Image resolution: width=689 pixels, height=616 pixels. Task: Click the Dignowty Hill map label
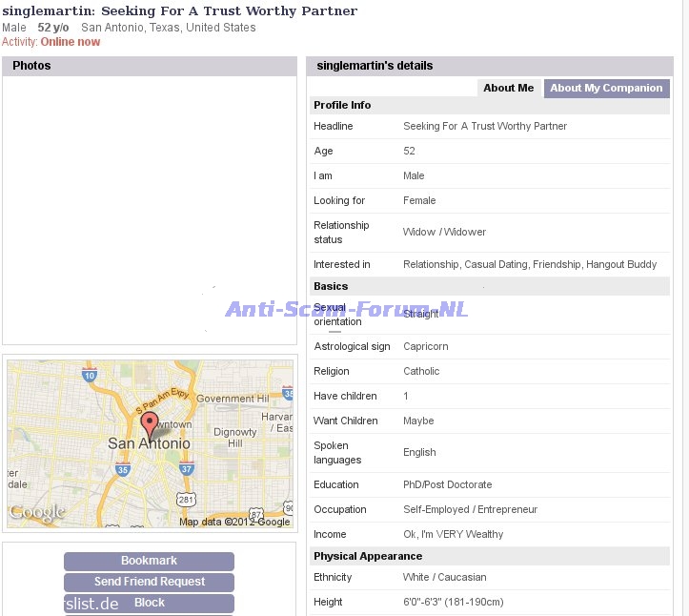[234, 438]
